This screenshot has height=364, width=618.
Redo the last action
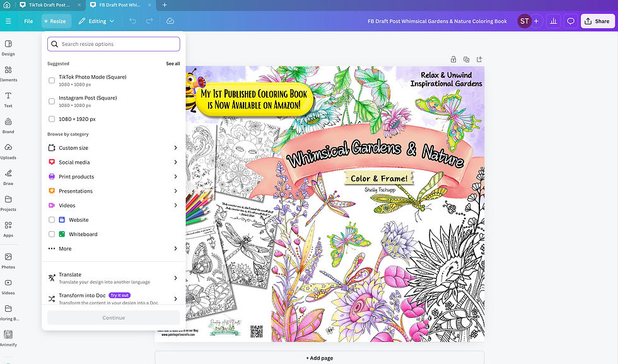pos(149,21)
